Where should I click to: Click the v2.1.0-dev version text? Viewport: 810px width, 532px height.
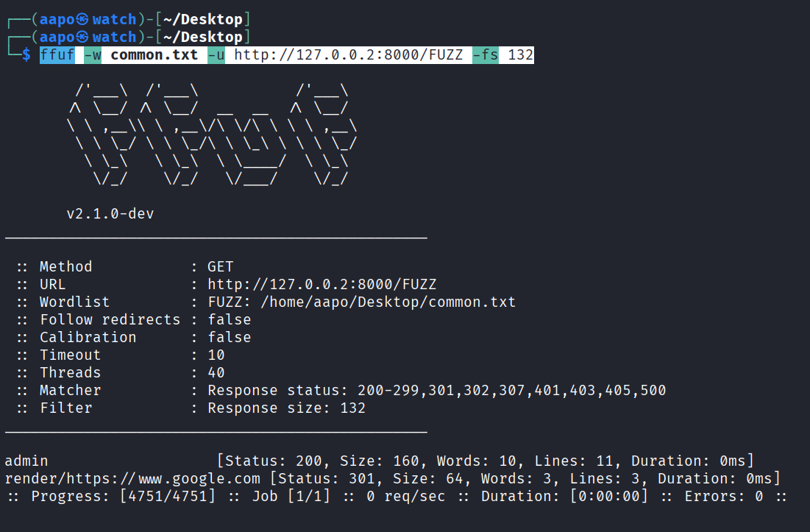110,214
